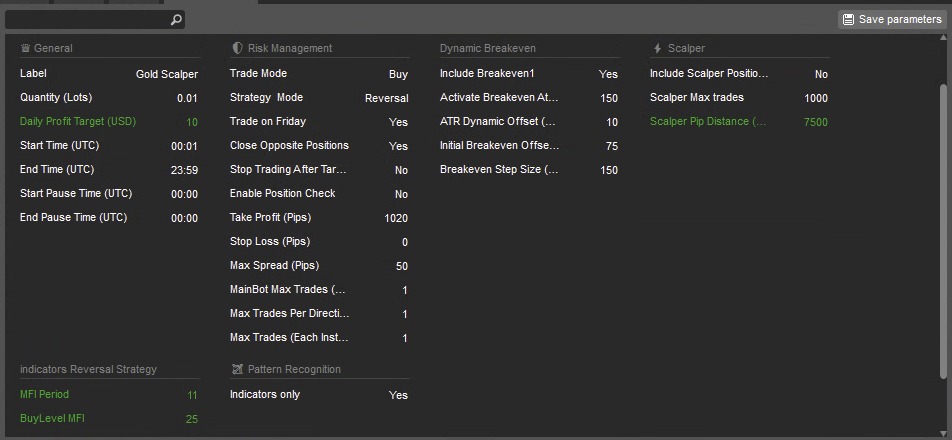This screenshot has width=952, height=440.
Task: Open the Trade Mode Buy dropdown
Action: 398,74
